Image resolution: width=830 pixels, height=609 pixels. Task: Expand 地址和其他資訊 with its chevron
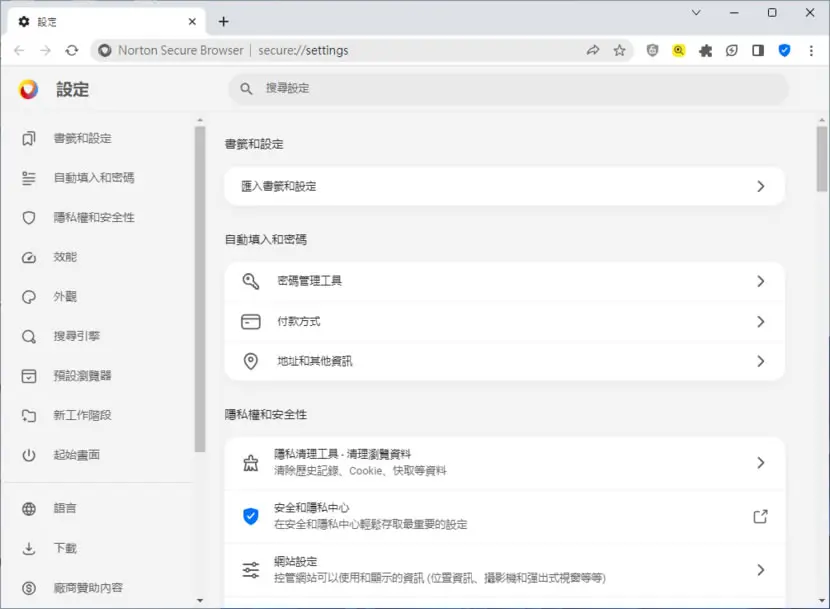coord(761,361)
